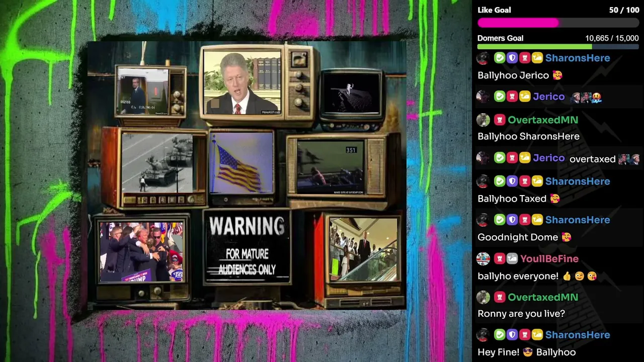The height and width of the screenshot is (362, 644).
Task: Click the red badge beside OvertaxedMN's 'Ronny are you live?'
Action: coord(499,297)
